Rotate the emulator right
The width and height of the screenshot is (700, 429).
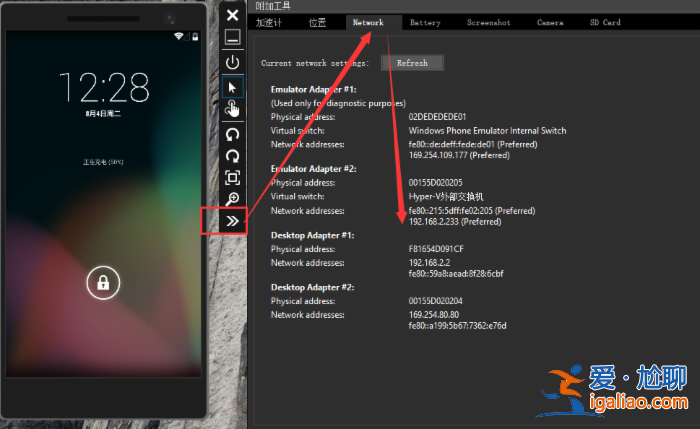tap(232, 156)
